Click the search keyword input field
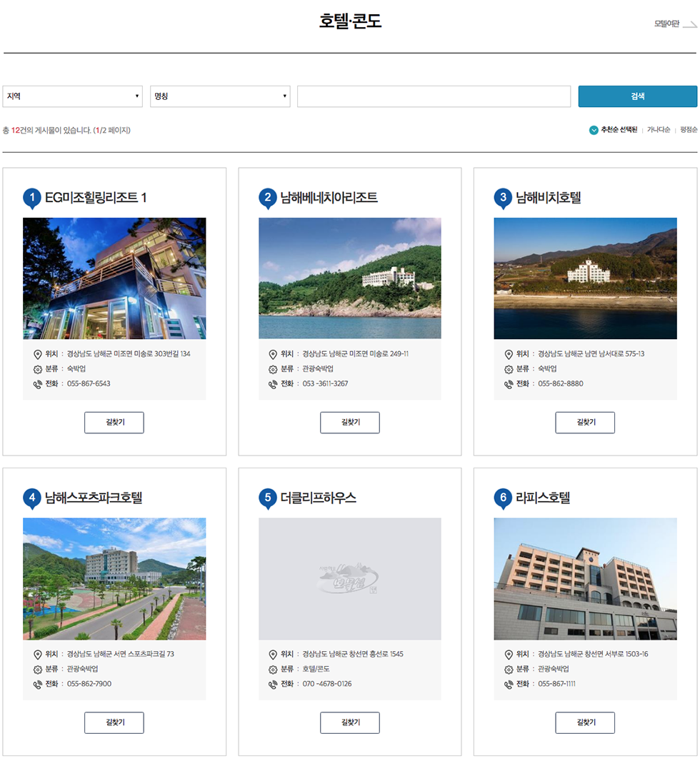700x761 pixels. [x=434, y=96]
